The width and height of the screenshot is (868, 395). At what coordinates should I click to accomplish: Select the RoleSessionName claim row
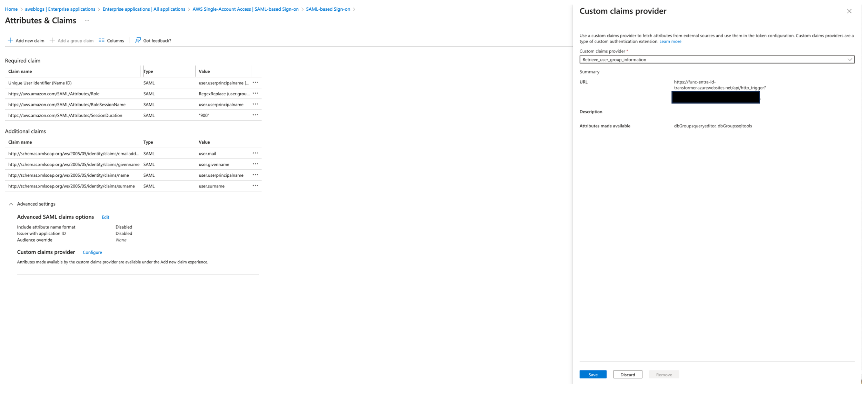pyautogui.click(x=67, y=105)
